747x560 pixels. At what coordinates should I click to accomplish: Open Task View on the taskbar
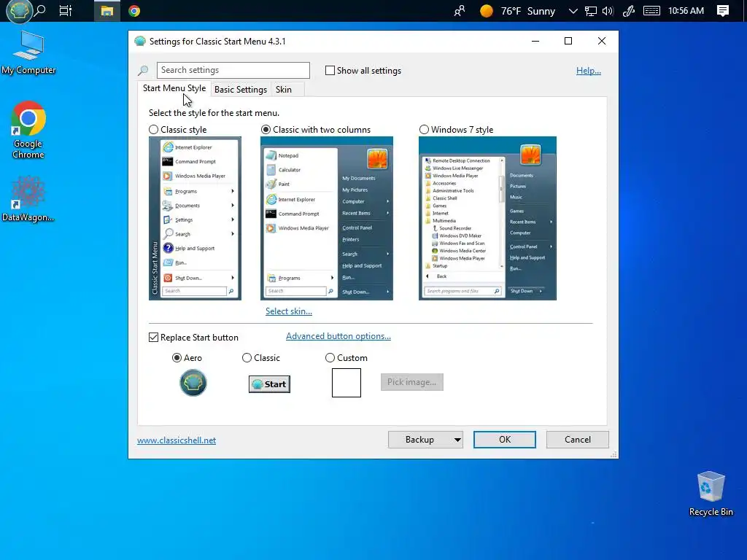click(x=65, y=10)
